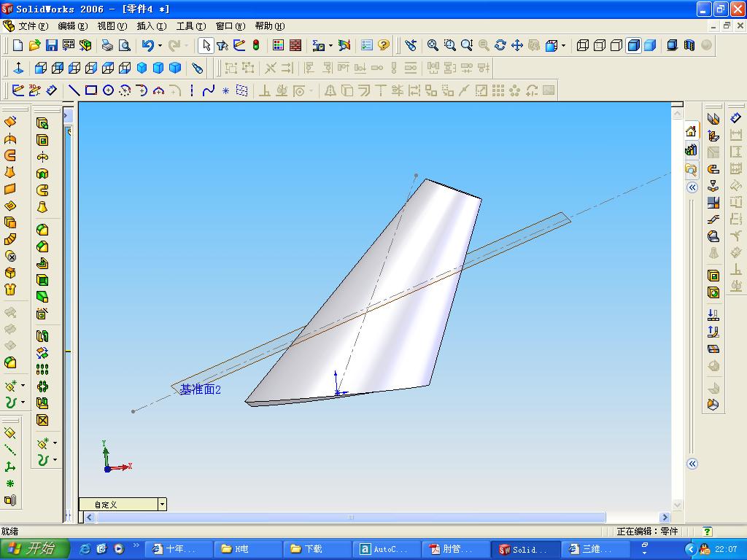747x560 pixels.
Task: Toggle the Select arrow tool
Action: tap(206, 45)
